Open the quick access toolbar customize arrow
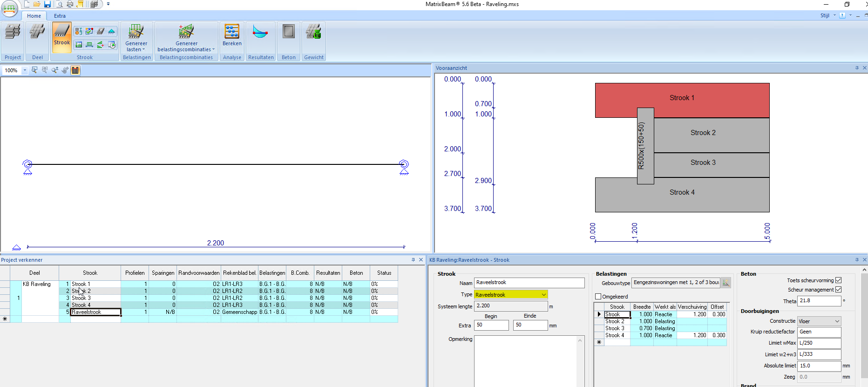868x387 pixels. click(x=108, y=4)
